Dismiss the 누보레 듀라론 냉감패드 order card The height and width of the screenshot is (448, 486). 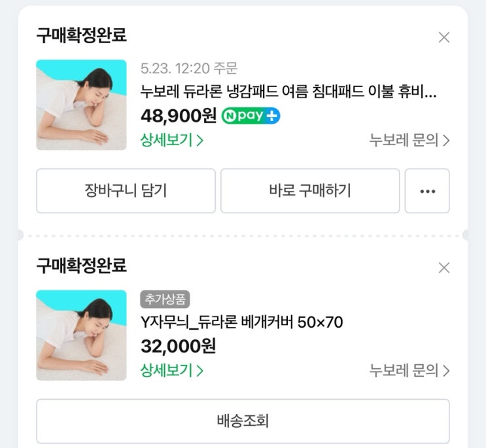(444, 37)
